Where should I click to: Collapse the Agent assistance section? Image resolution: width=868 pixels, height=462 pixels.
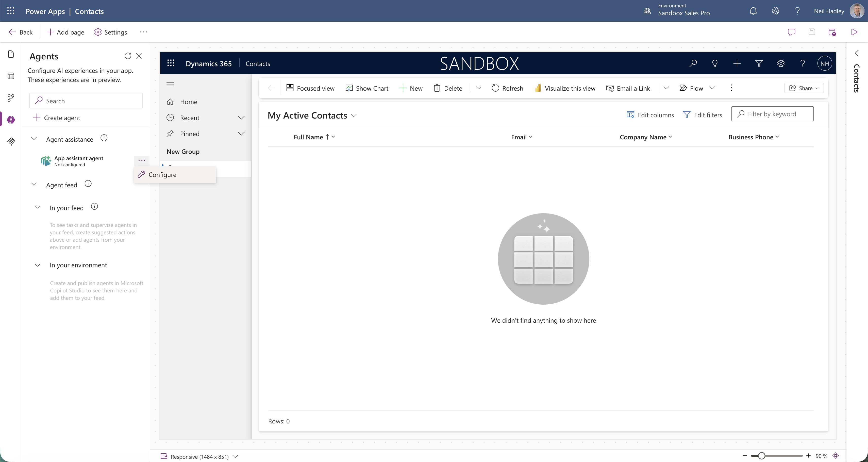(34, 139)
